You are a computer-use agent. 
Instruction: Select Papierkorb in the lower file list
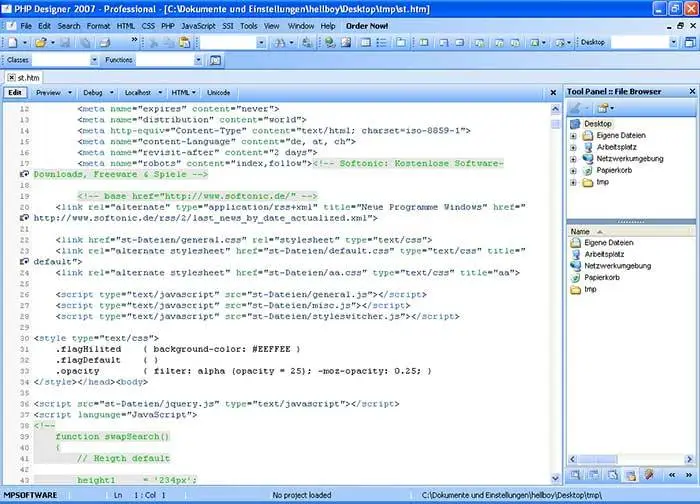click(602, 278)
